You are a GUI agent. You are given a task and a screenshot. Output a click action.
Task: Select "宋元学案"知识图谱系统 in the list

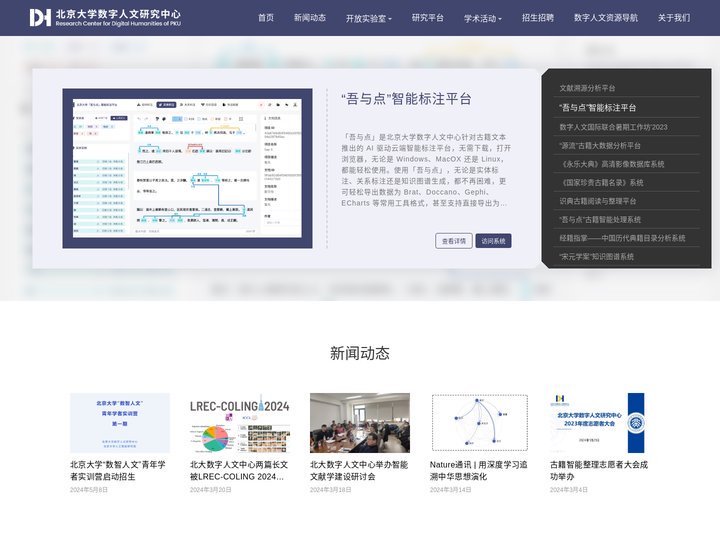[x=596, y=256]
